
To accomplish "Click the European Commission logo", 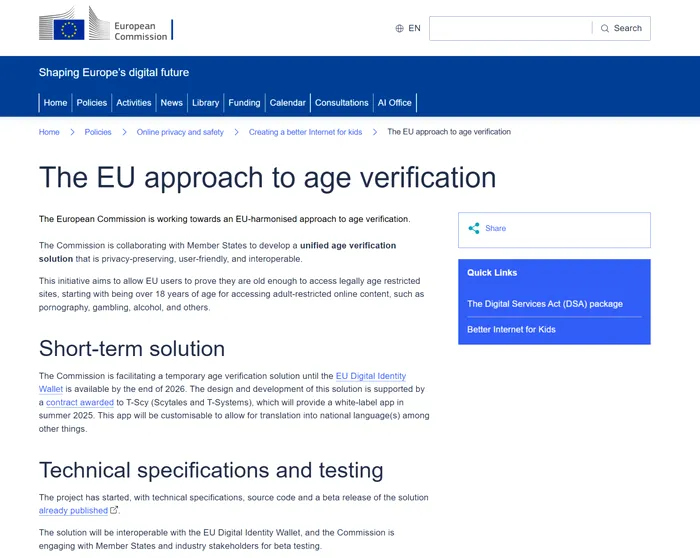I will click(x=106, y=24).
